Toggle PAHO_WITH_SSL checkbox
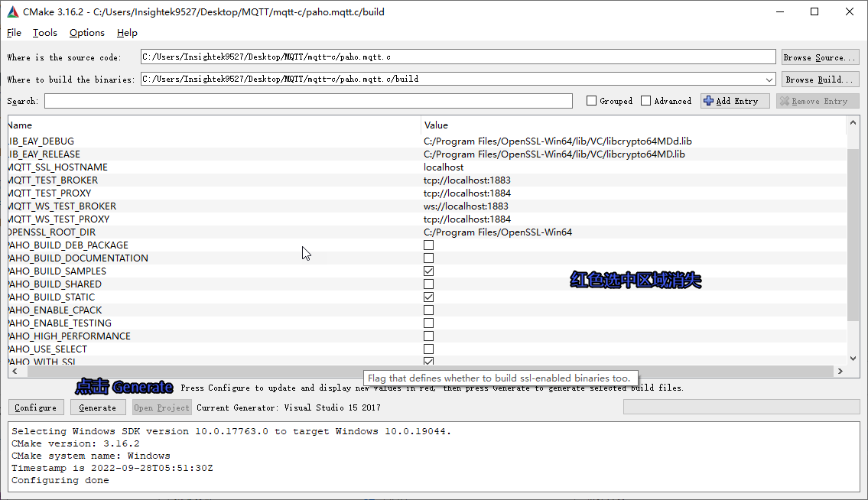 click(x=428, y=361)
